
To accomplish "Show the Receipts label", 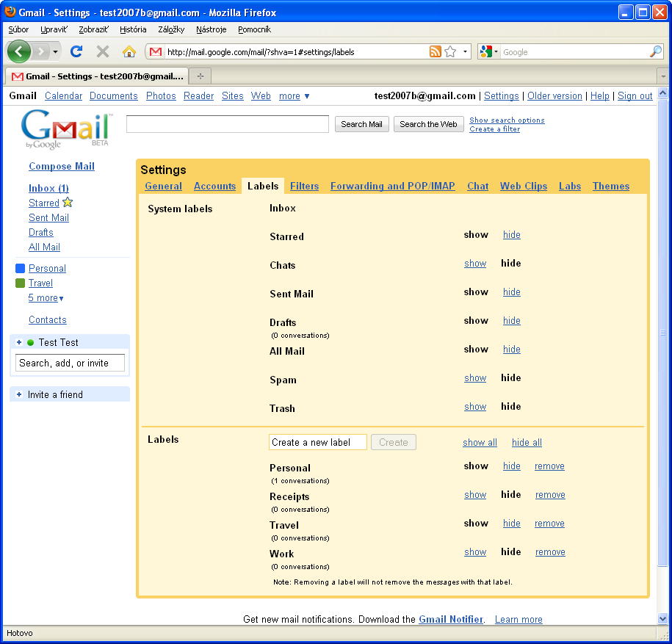I will click(x=475, y=495).
